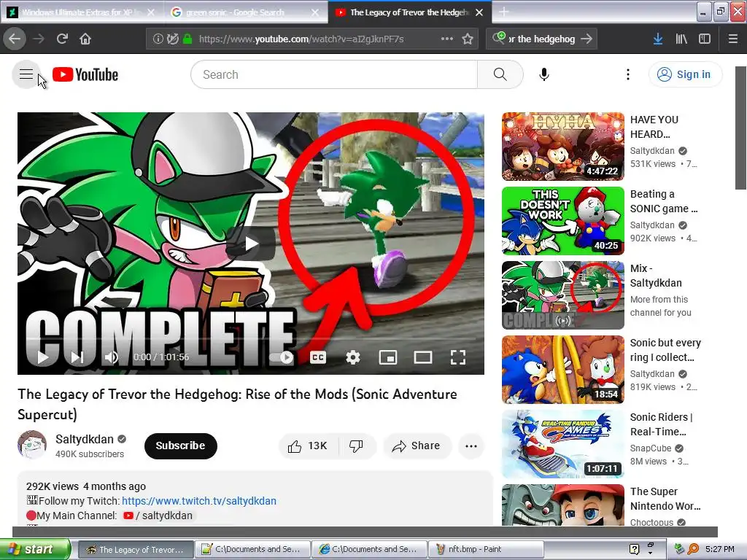Screen dimensions: 747x560
Task: Reload the page with refresh icon
Action: 63,39
